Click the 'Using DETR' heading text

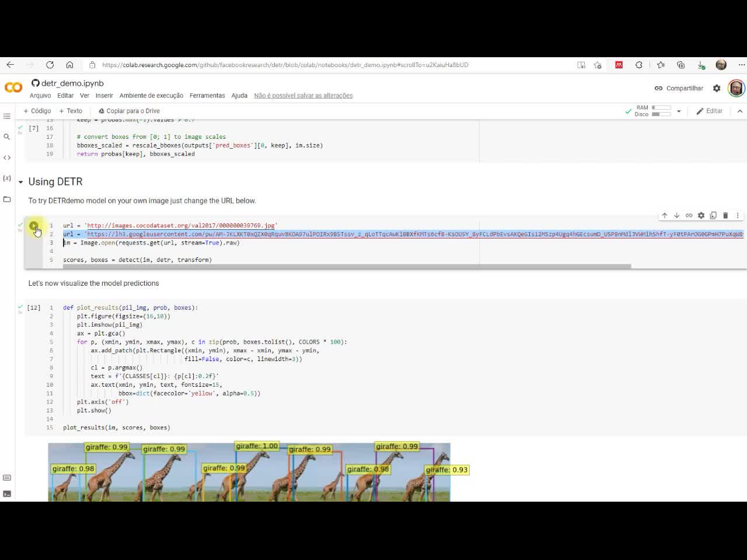[55, 182]
